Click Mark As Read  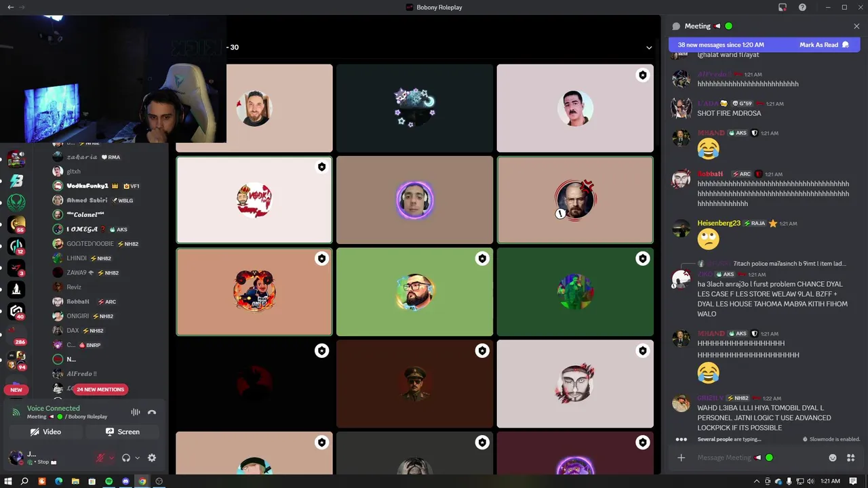click(x=824, y=45)
